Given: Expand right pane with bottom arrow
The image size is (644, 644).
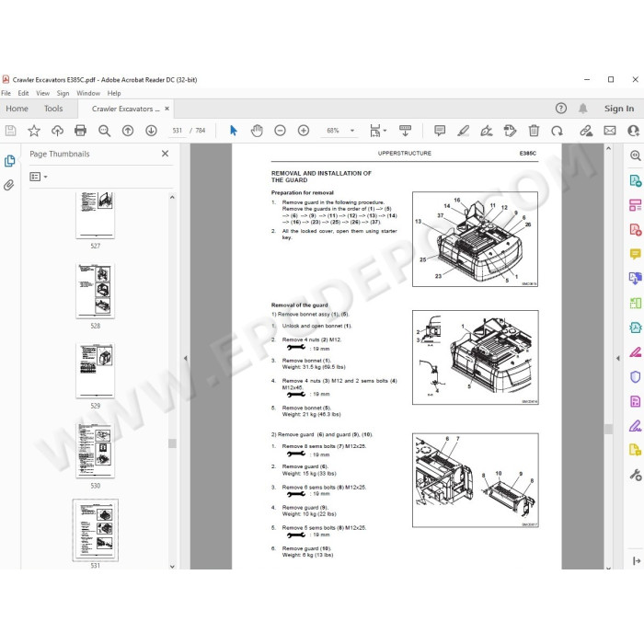Looking at the screenshot, I should [x=637, y=560].
